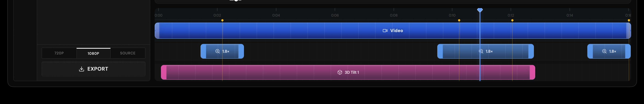Viewport: 644px width, 104px height.
Task: Select the 720P resolution tab
Action: (59, 53)
